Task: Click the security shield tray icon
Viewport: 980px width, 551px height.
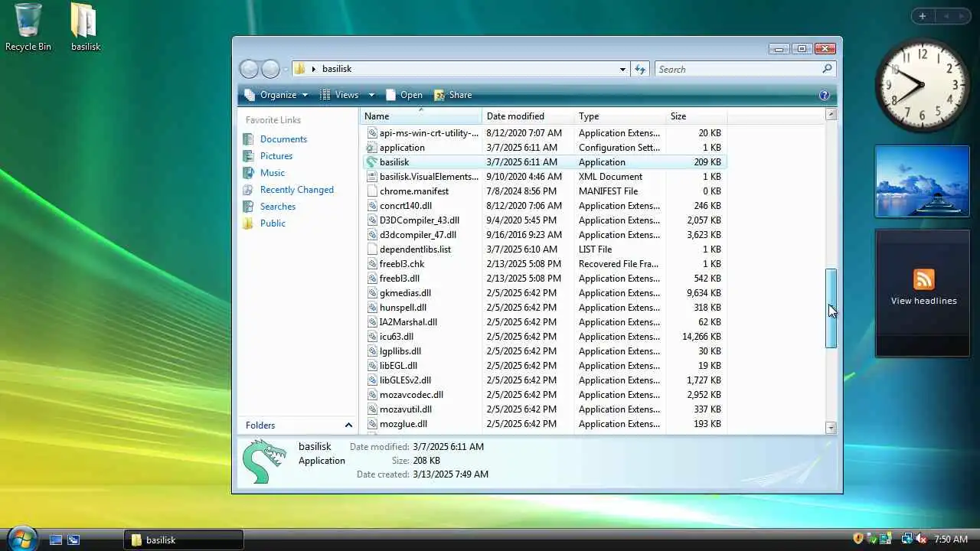Action: [858, 540]
